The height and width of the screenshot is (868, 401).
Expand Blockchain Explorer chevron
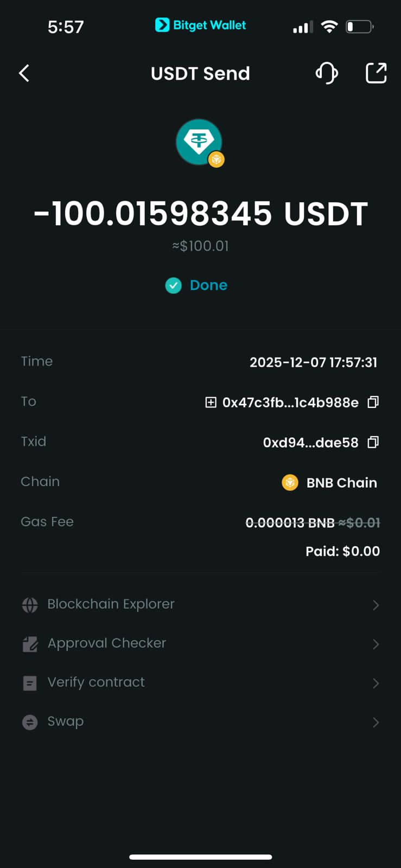click(x=375, y=605)
